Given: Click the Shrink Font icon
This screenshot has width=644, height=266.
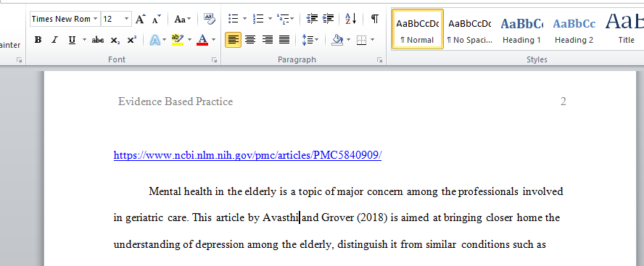Looking at the screenshot, I should [157, 19].
